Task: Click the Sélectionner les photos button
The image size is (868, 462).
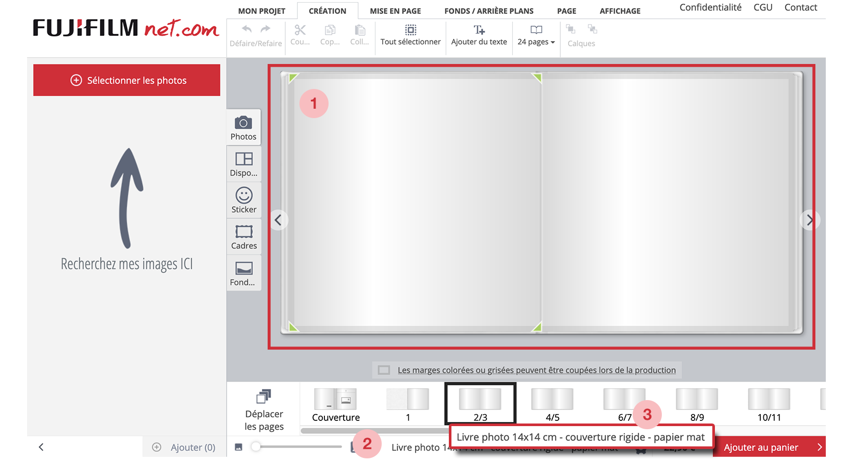Action: tap(127, 80)
